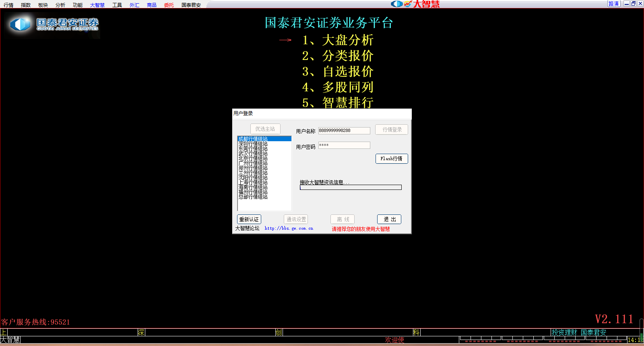Open the 委托 menu
This screenshot has width=644, height=346.
coord(169,5)
